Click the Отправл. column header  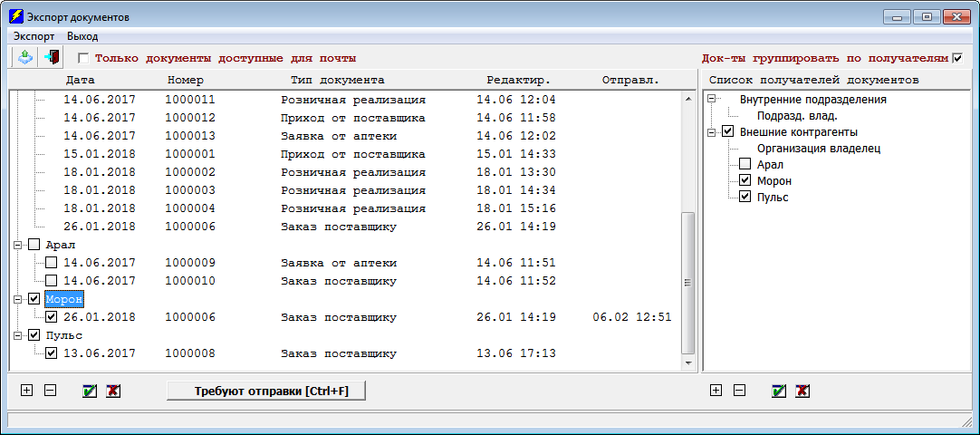[630, 80]
